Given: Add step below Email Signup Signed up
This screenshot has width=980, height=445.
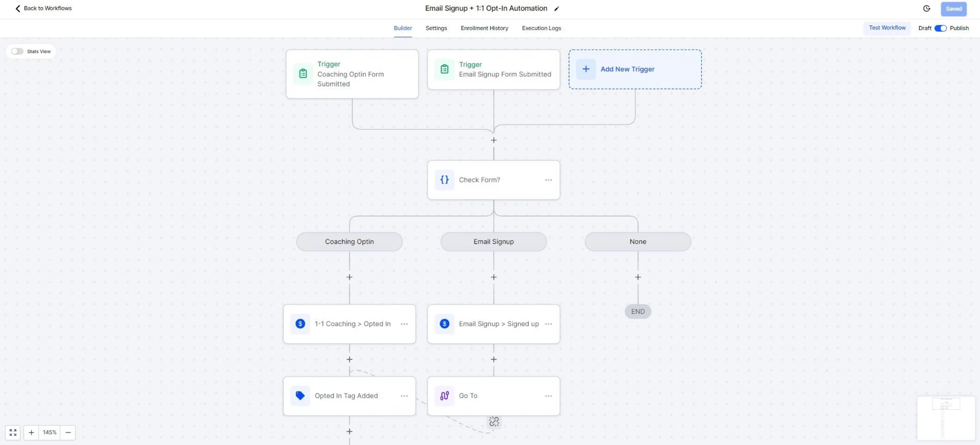Looking at the screenshot, I should (x=494, y=359).
